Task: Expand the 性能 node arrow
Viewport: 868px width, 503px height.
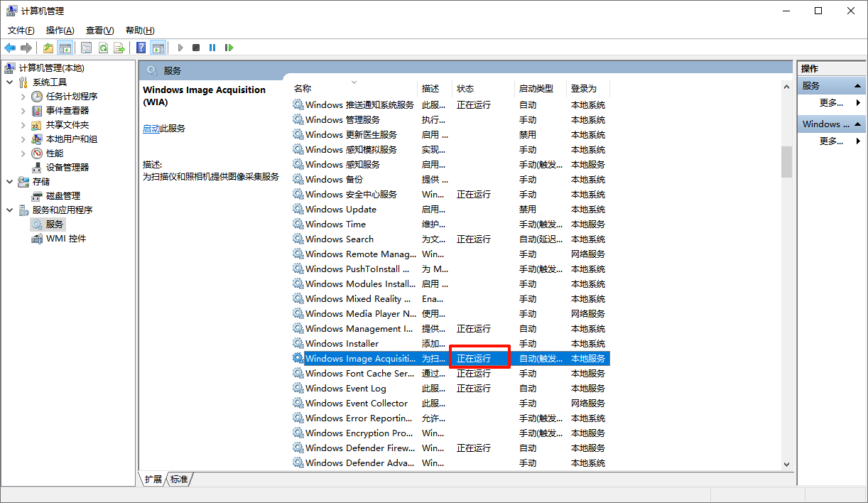Action: [x=23, y=153]
